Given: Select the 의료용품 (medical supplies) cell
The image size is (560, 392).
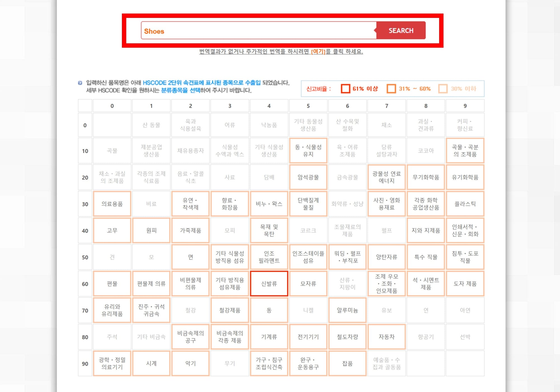Looking at the screenshot, I should (112, 204).
